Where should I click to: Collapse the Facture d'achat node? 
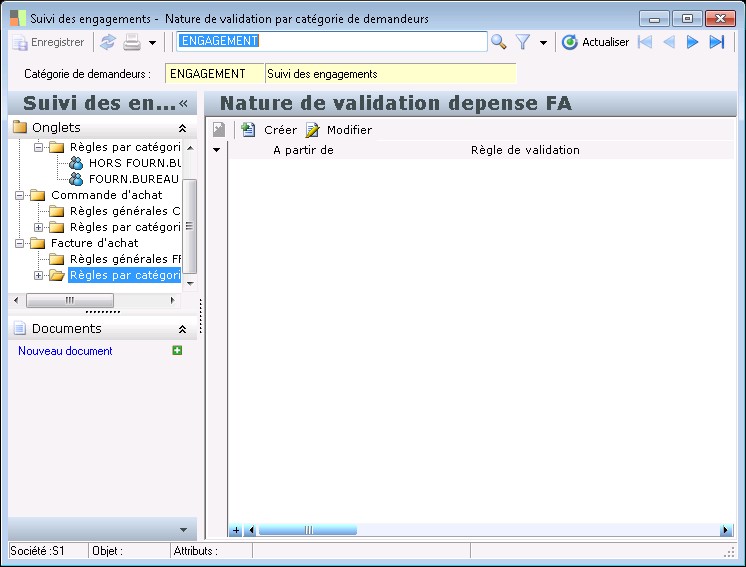20,244
